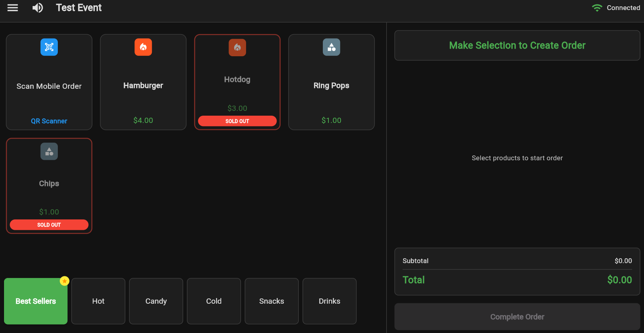Viewport: 644px width, 333px height.
Task: Toggle the sound speaker icon
Action: point(38,8)
